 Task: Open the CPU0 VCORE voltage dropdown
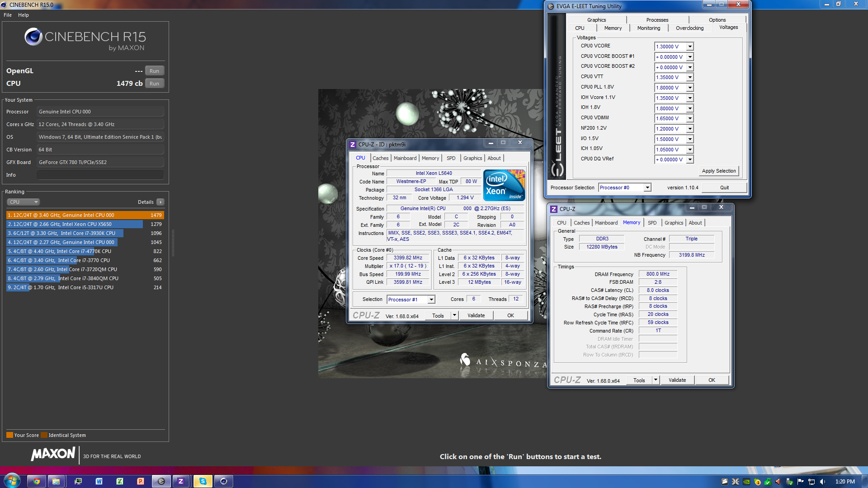(690, 47)
